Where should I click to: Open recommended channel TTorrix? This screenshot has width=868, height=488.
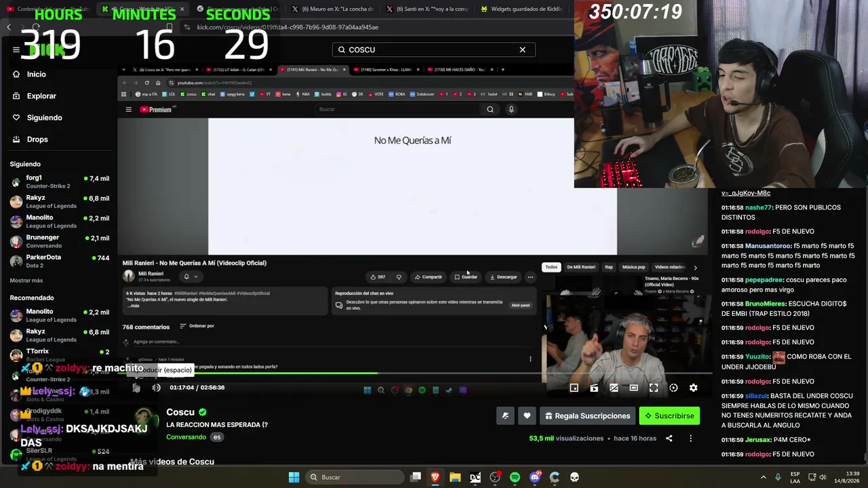click(60, 354)
